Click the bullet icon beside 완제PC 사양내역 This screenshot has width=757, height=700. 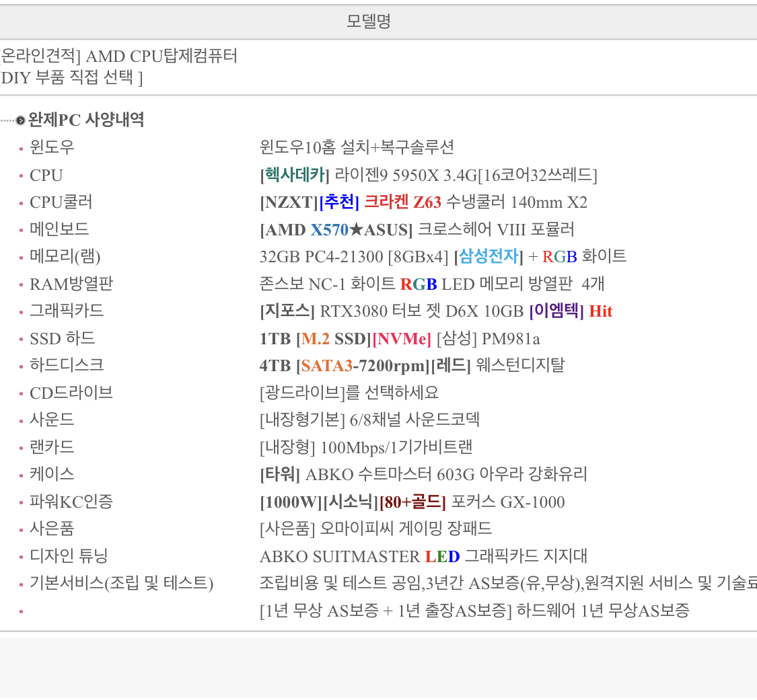click(x=20, y=120)
